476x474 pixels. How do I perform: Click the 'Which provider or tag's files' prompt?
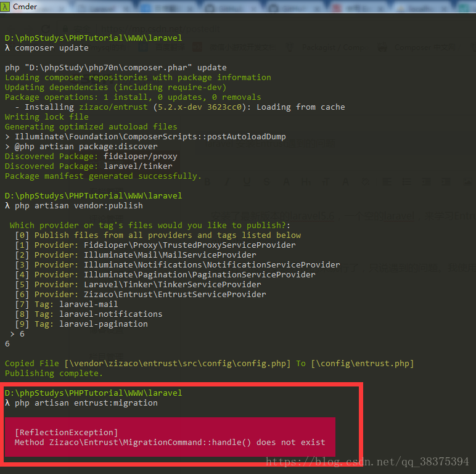point(150,226)
